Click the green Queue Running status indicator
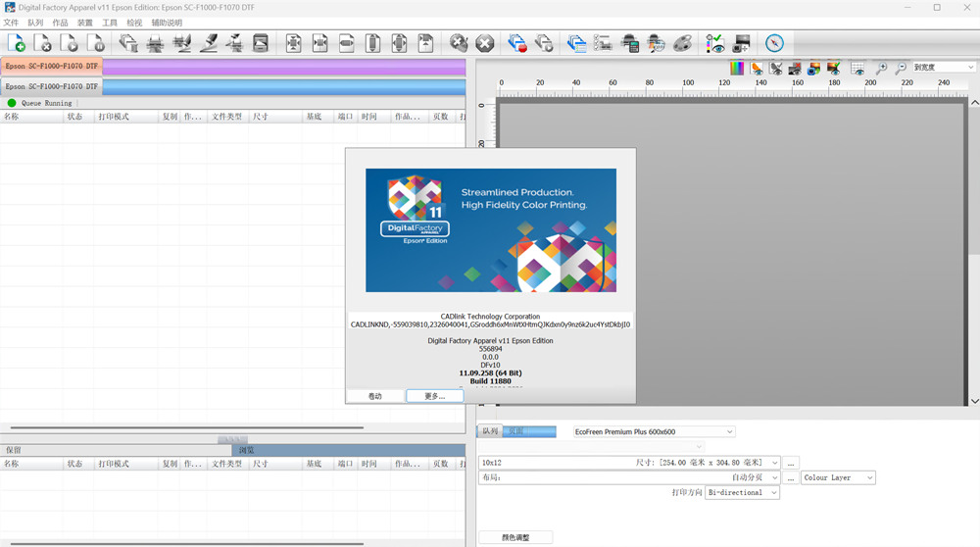 click(12, 103)
